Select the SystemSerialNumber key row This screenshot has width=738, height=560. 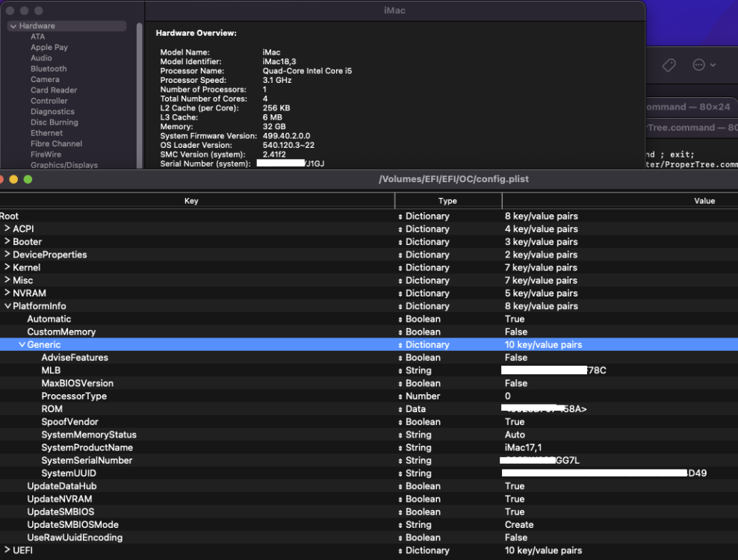(x=87, y=461)
